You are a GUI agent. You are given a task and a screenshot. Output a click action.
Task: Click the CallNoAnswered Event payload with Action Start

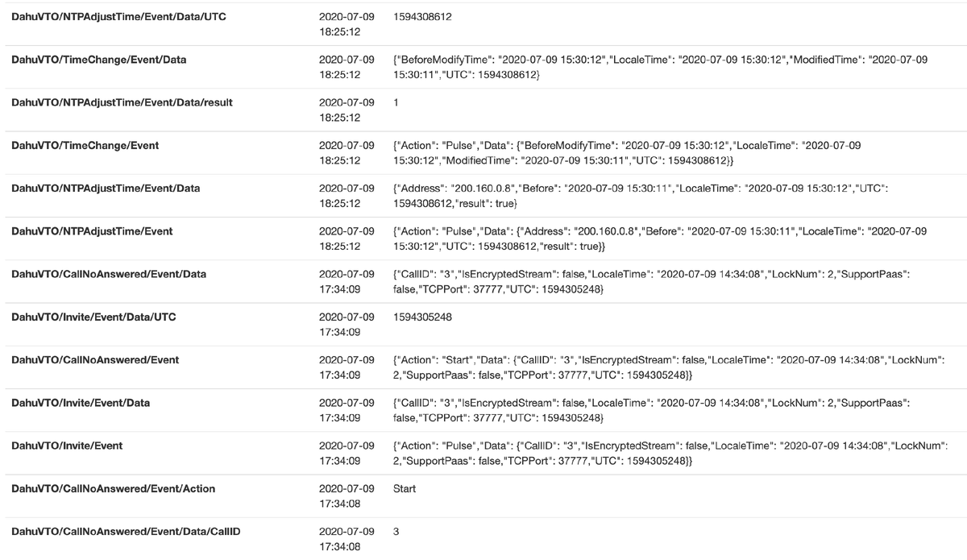[x=669, y=367]
